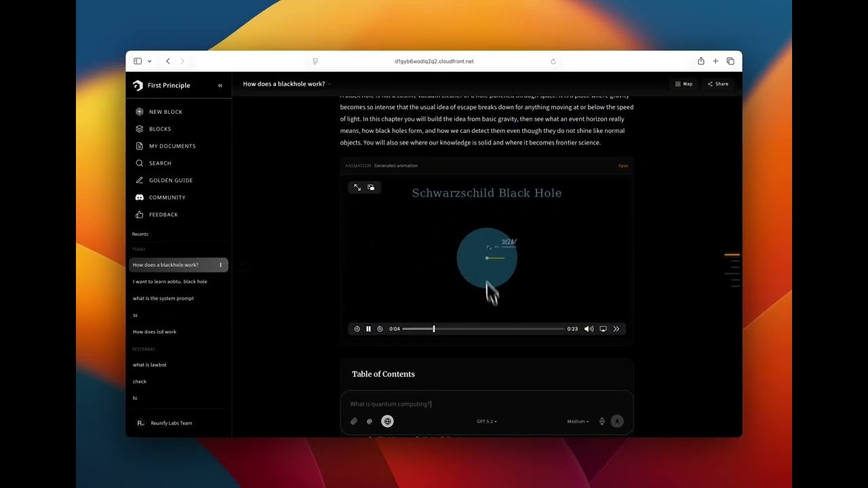Click the orange section marker on right
Screen dimensions: 868x488
coord(732,255)
